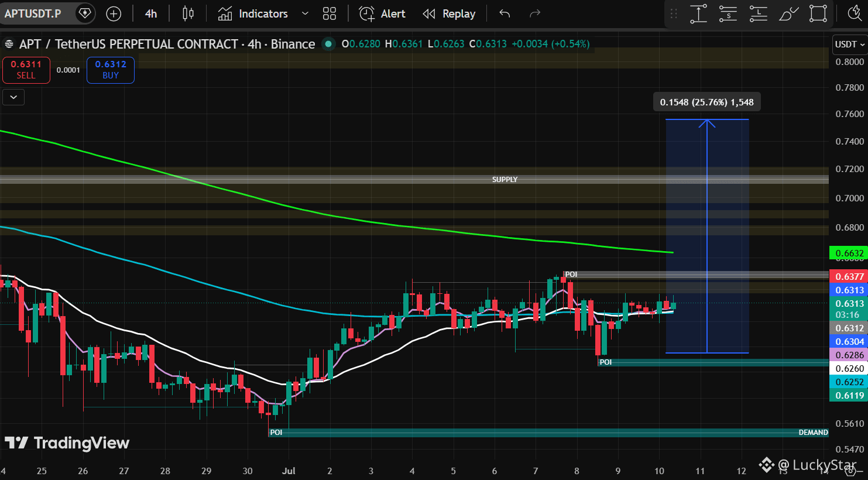868x480 pixels.
Task: Select the long position line tool
Action: pos(758,13)
